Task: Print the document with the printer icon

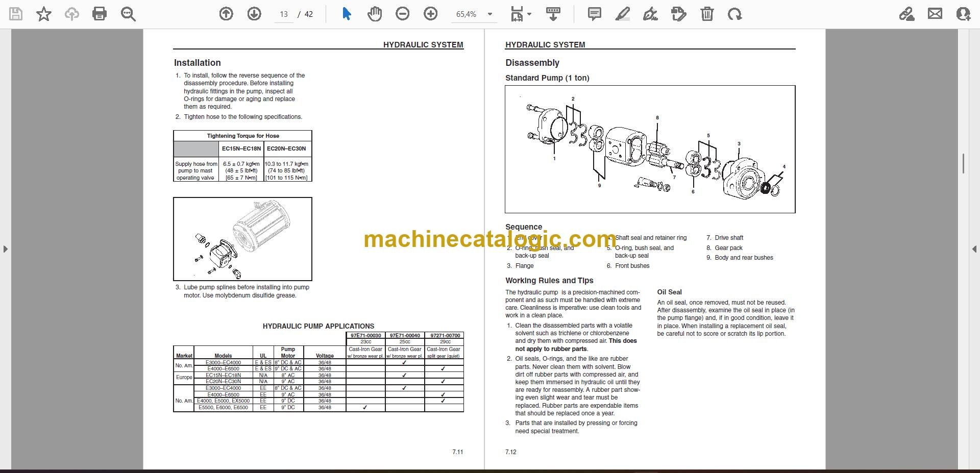Action: [x=100, y=14]
